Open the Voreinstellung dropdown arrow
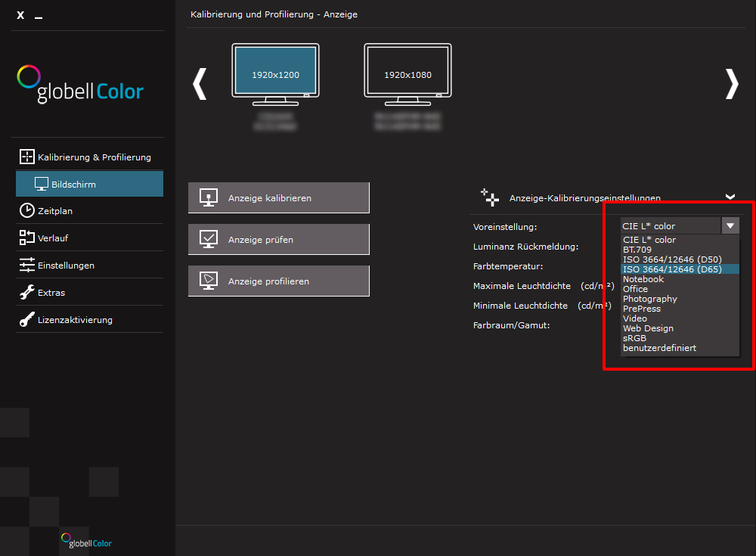The width and height of the screenshot is (756, 556). point(730,225)
